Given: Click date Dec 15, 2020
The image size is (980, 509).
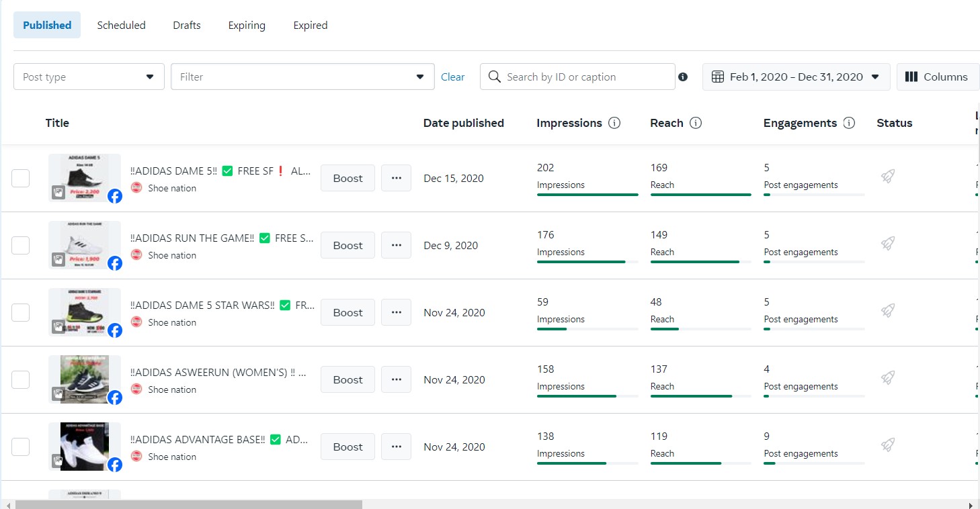Looking at the screenshot, I should point(454,178).
